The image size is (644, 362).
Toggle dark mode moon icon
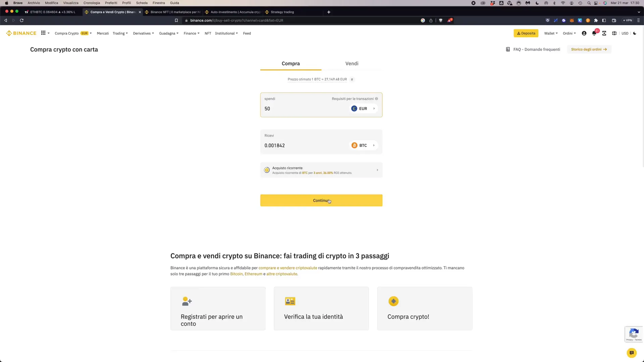coord(635,33)
